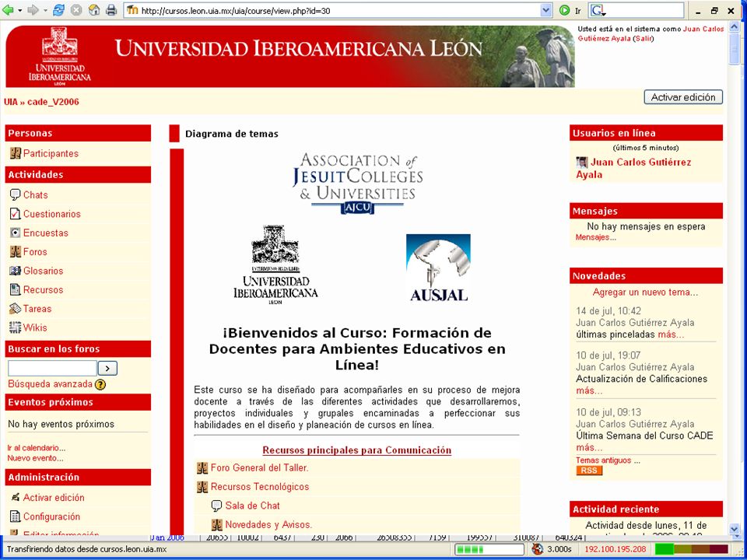Image resolution: width=747 pixels, height=560 pixels.
Task: Open the Recursos Tecnológicos link
Action: (x=260, y=487)
